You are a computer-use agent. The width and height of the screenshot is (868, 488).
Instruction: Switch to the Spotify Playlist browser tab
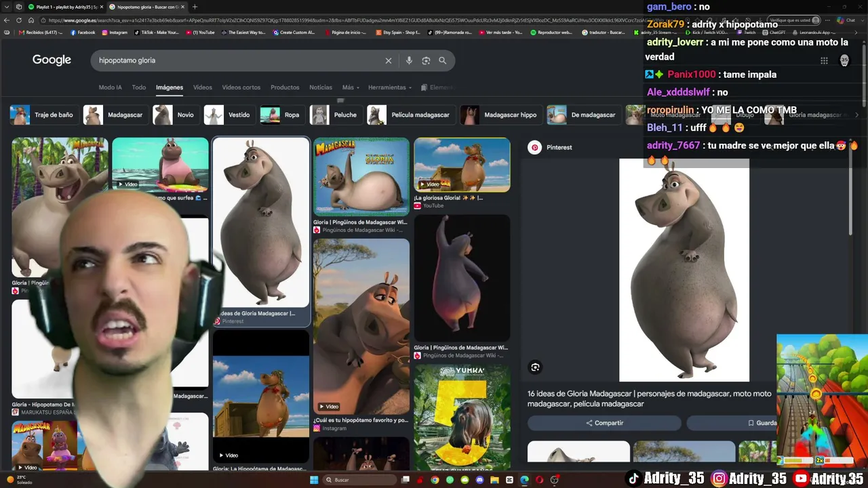64,7
